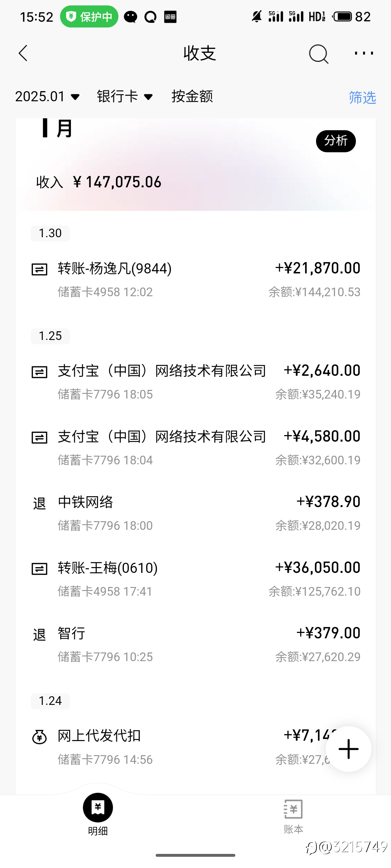Open the 智行 refund entry
The image size is (391, 868).
click(195, 644)
